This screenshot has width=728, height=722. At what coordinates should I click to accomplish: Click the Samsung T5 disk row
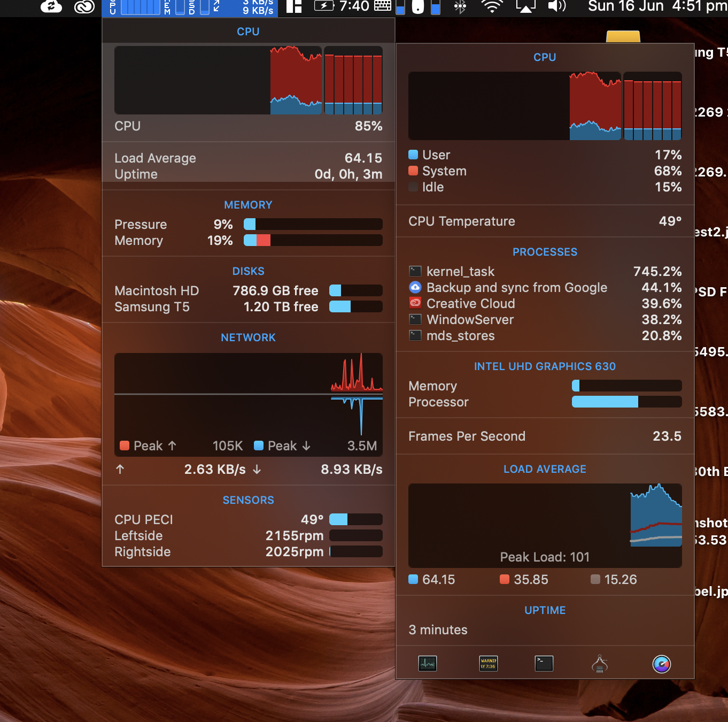click(x=249, y=307)
